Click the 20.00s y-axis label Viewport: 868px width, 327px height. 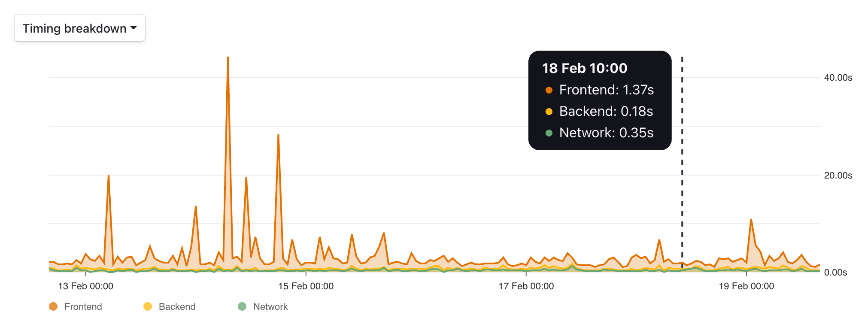(838, 176)
